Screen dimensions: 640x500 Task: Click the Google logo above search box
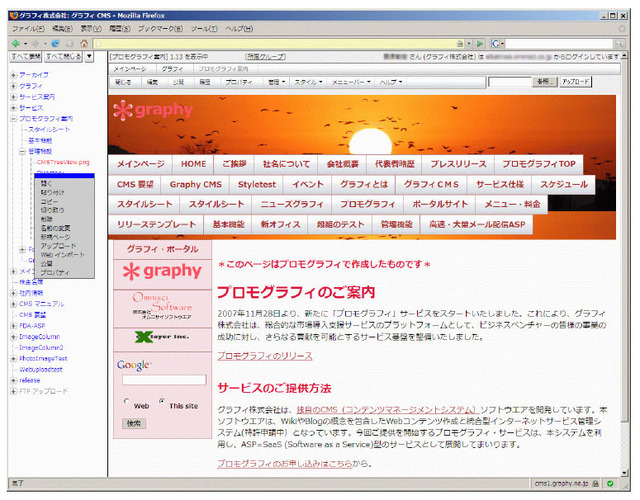point(134,365)
